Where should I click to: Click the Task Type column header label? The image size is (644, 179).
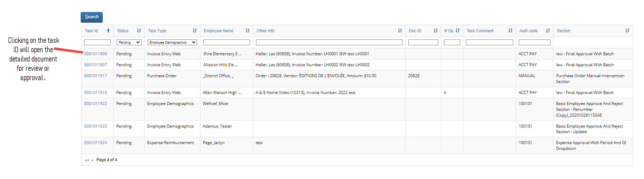[157, 30]
